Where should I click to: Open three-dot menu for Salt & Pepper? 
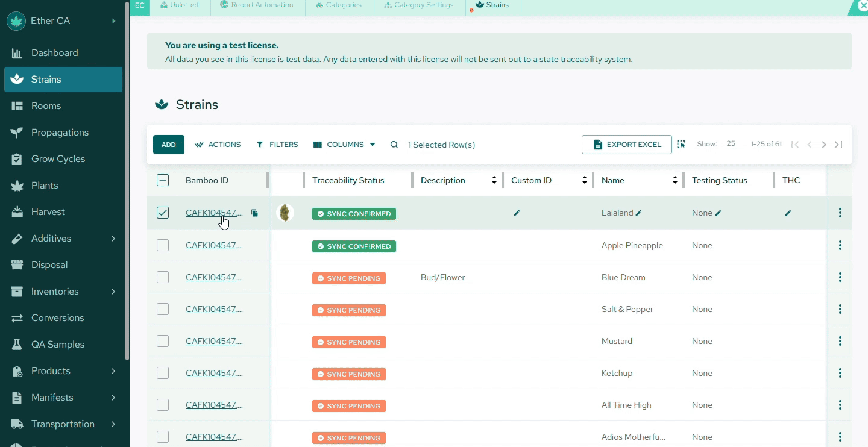[840, 309]
